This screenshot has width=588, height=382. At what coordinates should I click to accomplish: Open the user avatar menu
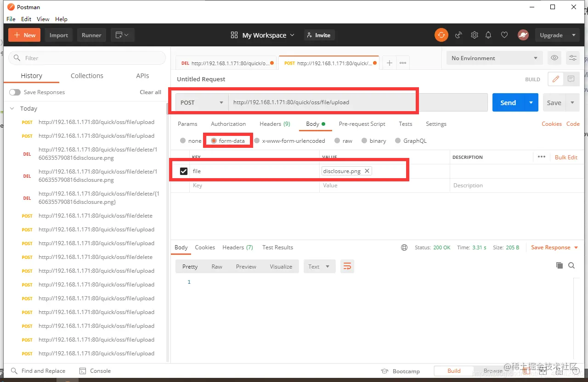[523, 35]
